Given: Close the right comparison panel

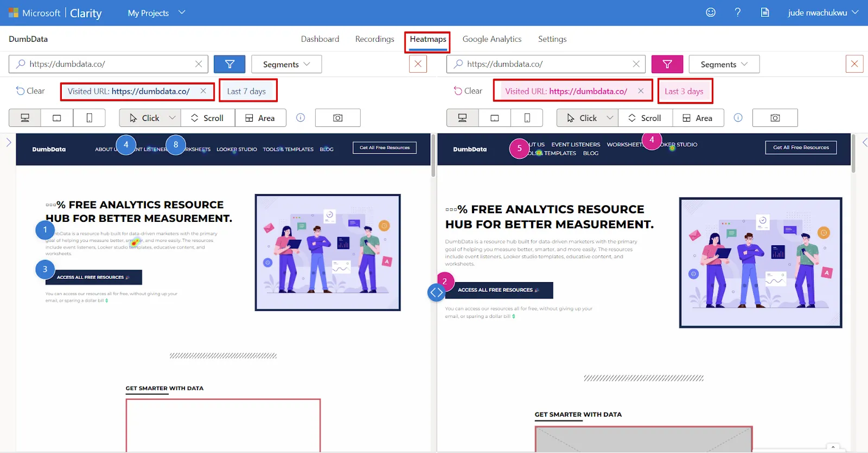Looking at the screenshot, I should tap(854, 64).
